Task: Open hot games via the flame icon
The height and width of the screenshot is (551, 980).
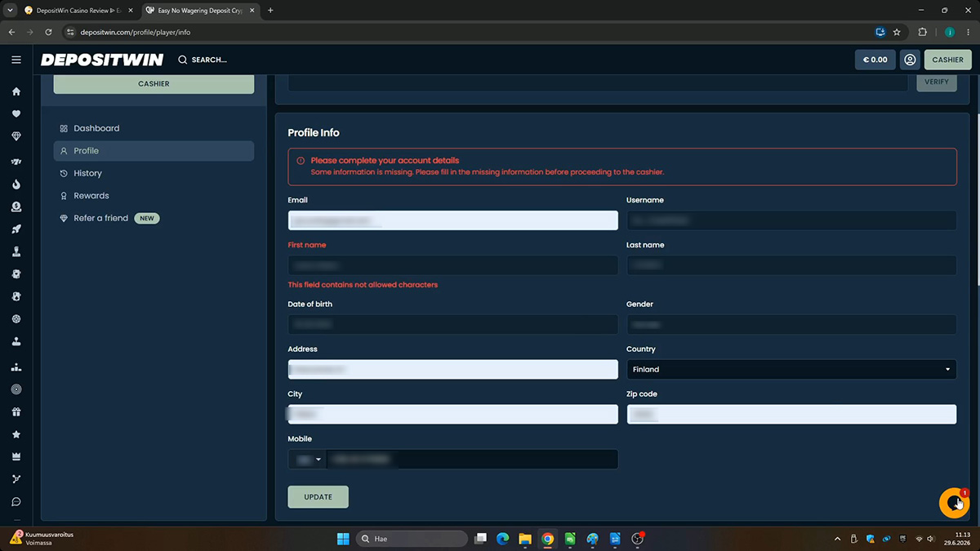Action: click(x=16, y=184)
